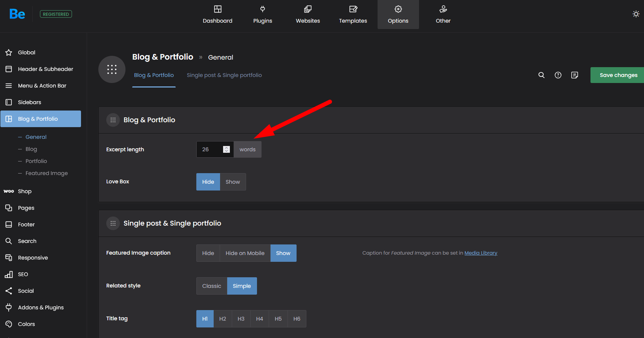Click the Be logo

(17, 14)
